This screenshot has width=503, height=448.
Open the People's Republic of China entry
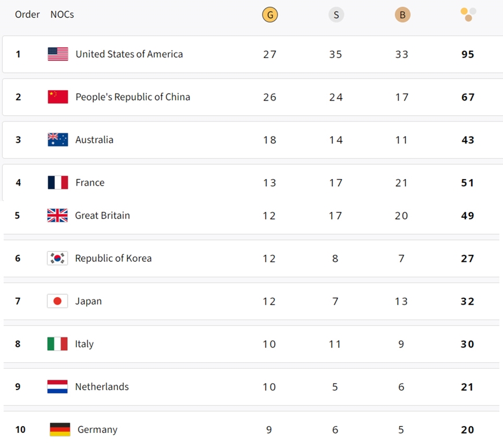pyautogui.click(x=132, y=97)
